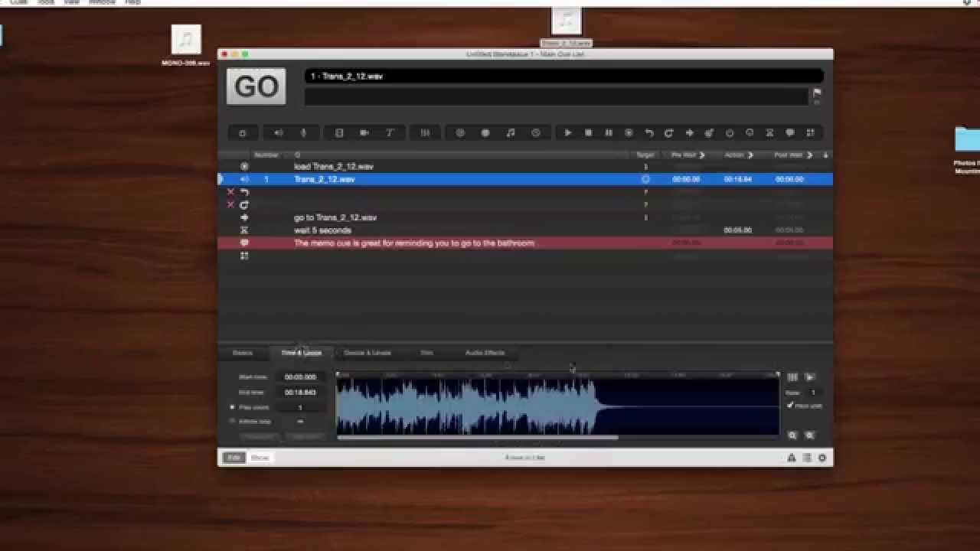Open the Device & Levels tab

tap(367, 353)
